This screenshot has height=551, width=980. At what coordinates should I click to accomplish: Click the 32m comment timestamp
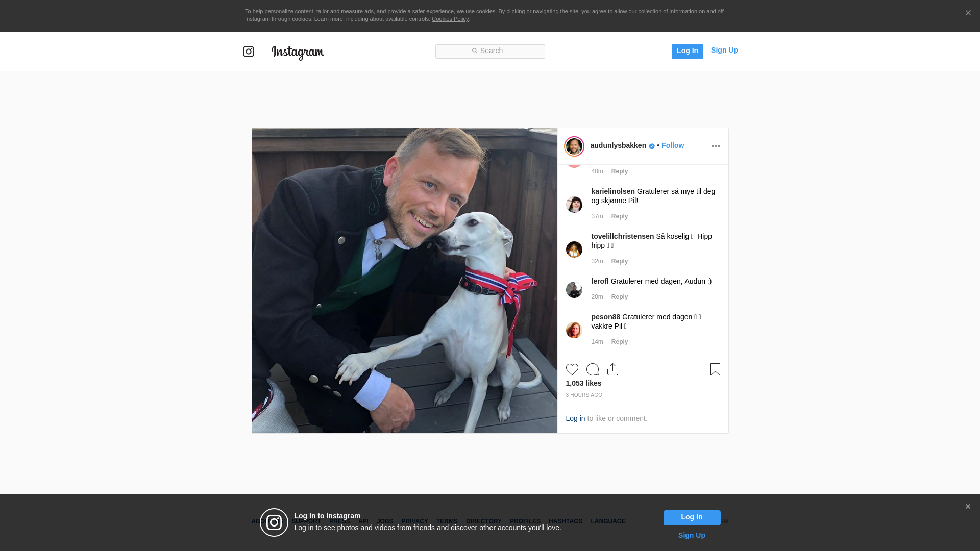pyautogui.click(x=597, y=261)
